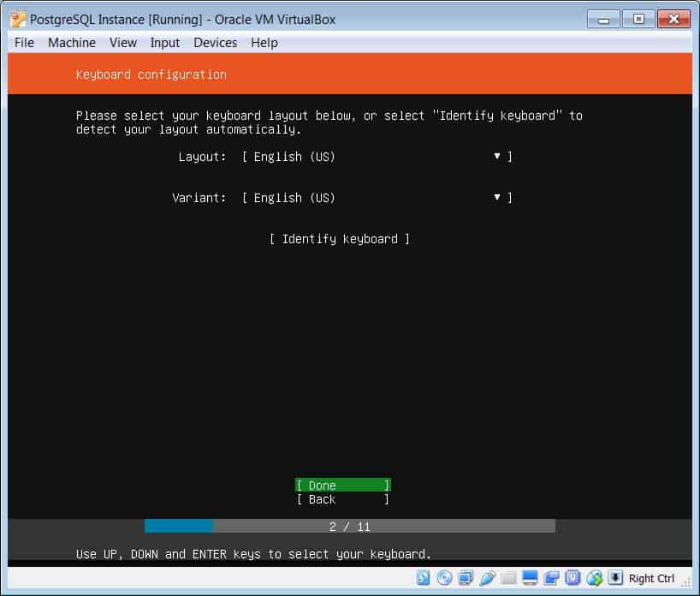Screen dimensions: 700x596
Task: Expand the Layout English (US) dropdown
Action: 377,157
